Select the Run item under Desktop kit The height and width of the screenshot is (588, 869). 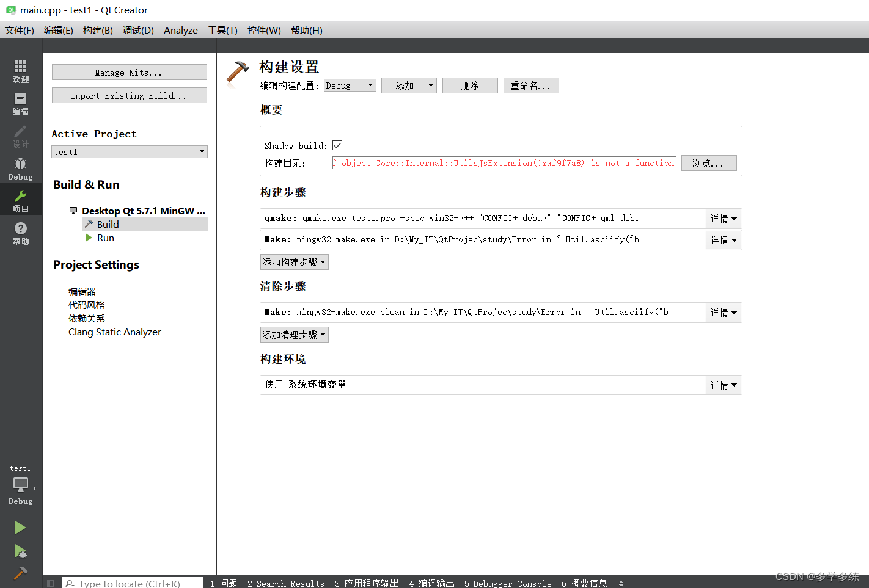coord(105,238)
